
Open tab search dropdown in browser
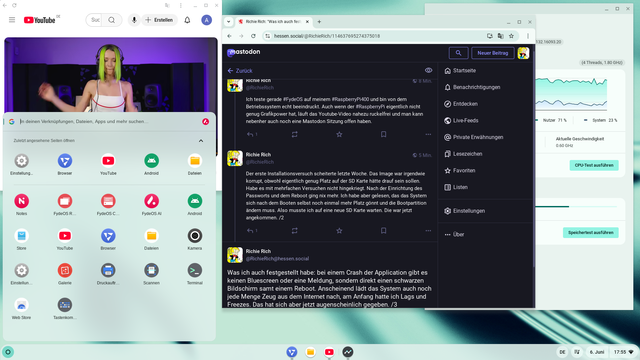click(x=229, y=22)
